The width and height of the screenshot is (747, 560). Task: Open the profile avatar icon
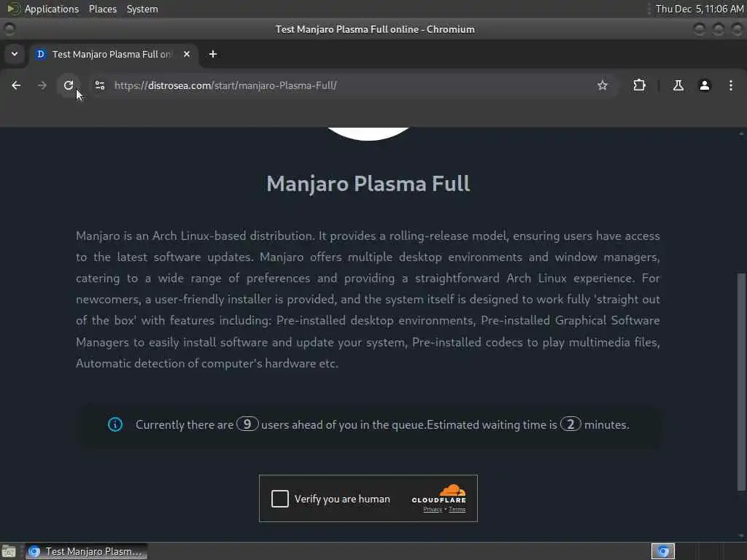[x=705, y=85]
